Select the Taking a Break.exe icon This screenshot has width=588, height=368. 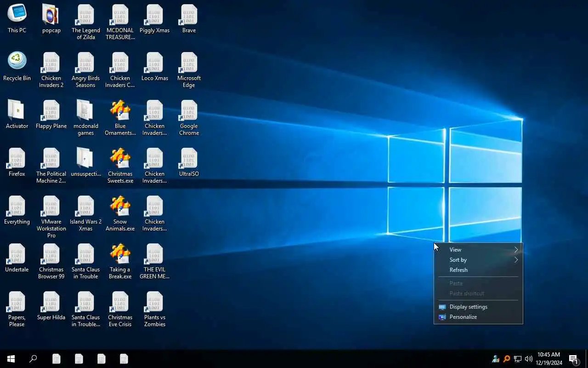pos(120,261)
